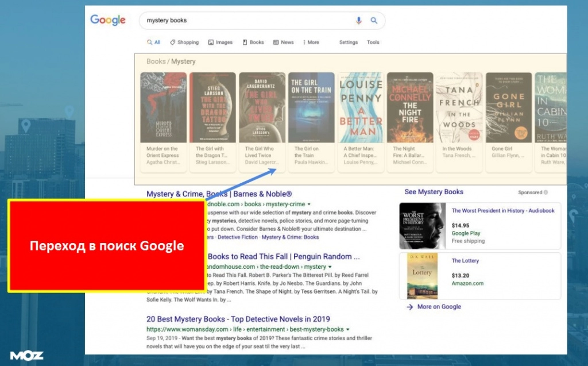
Task: Open the 'Mystery & Crime: Books' sitelink
Action: coord(290,237)
